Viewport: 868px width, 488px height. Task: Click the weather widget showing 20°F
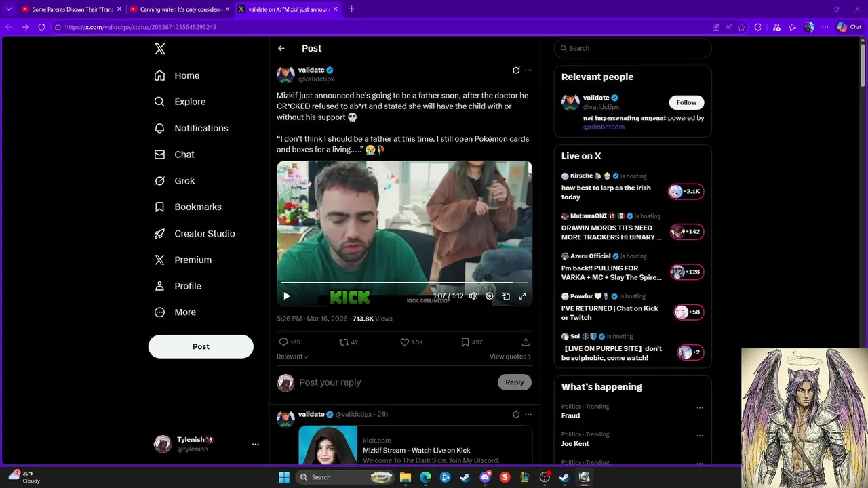24,477
